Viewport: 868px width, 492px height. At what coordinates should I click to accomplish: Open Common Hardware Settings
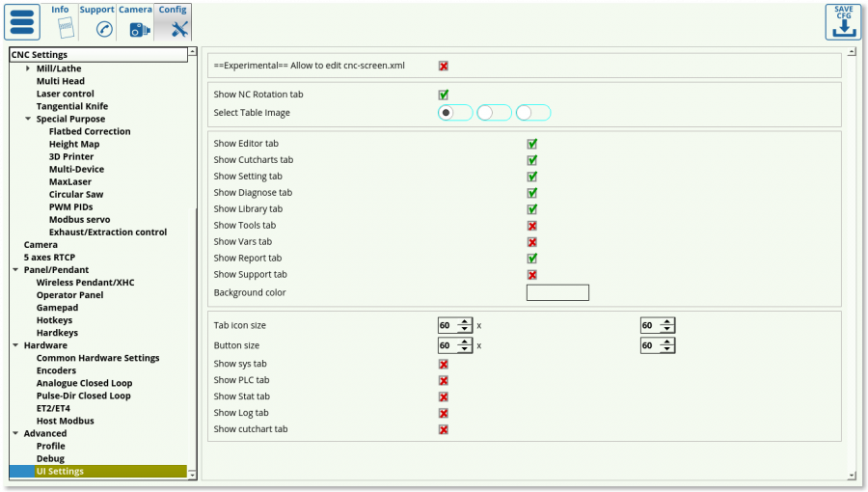98,358
